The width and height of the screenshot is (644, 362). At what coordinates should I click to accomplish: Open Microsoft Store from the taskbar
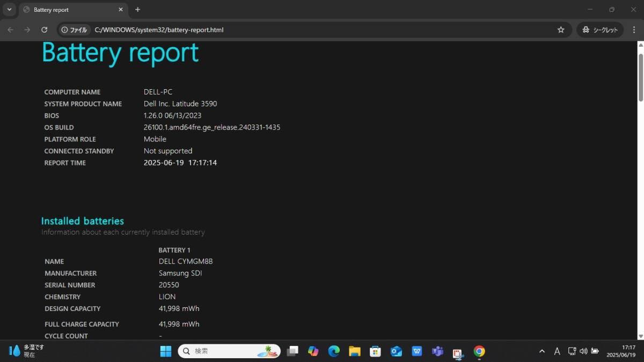click(375, 351)
